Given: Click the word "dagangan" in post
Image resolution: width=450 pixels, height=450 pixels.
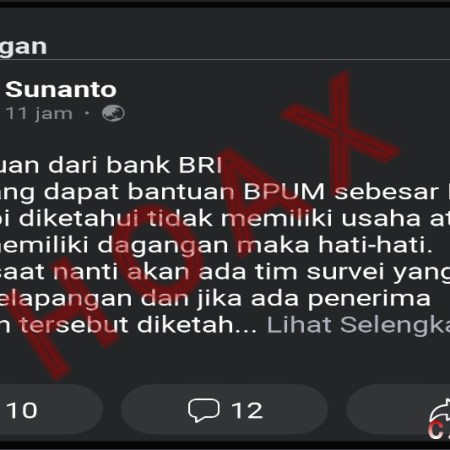Looking at the screenshot, I should (x=163, y=247).
